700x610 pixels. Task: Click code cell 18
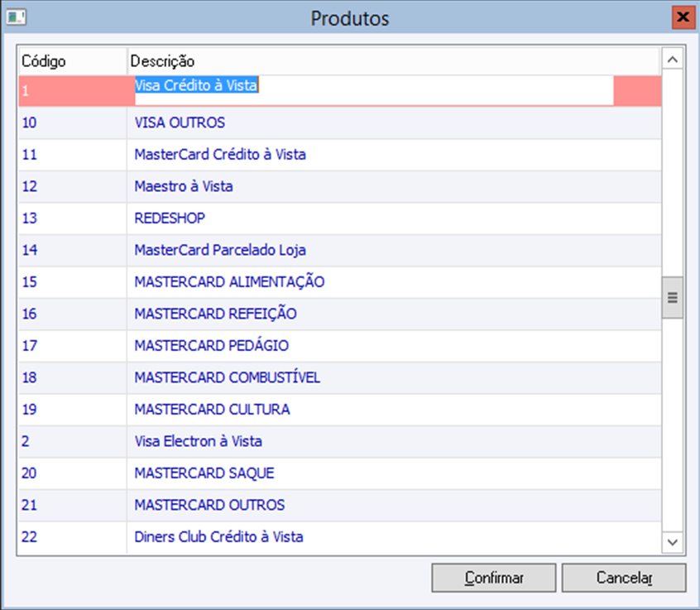73,377
